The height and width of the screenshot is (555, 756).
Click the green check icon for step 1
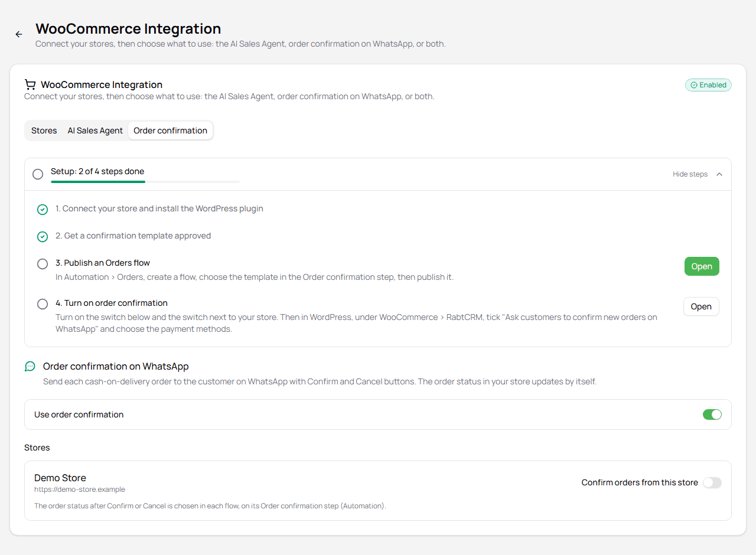43,210
